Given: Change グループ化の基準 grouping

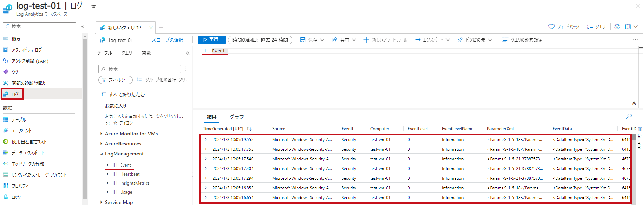Looking at the screenshot, I should (x=163, y=80).
